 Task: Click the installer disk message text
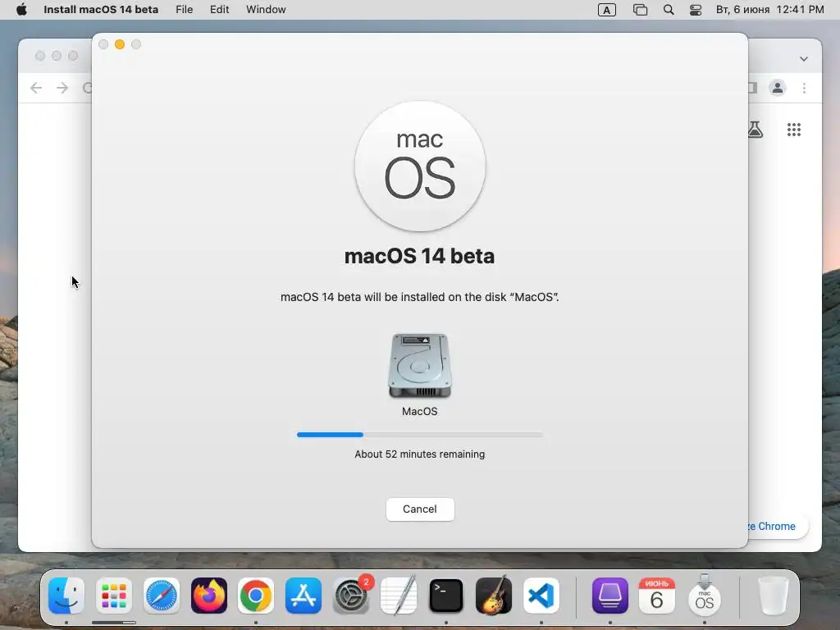[x=419, y=297]
